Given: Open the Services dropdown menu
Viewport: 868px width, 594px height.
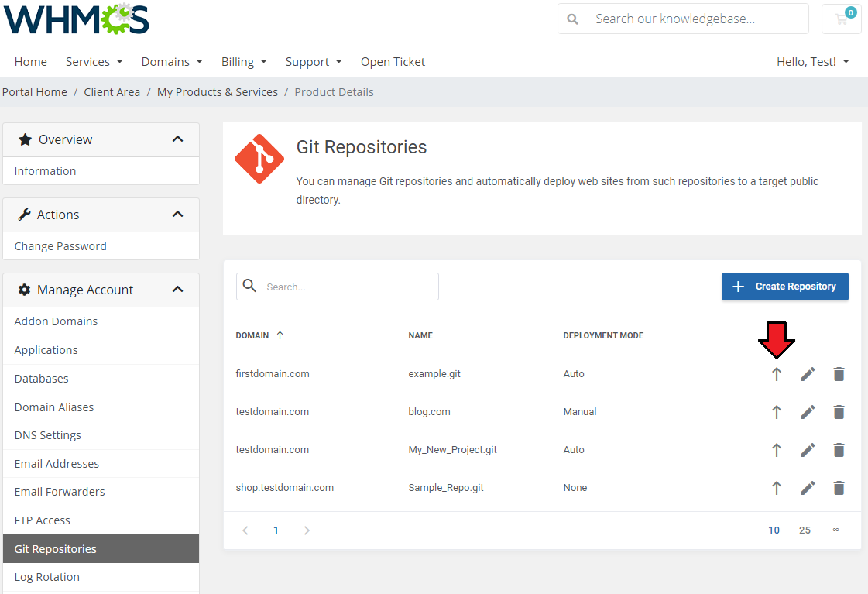Looking at the screenshot, I should pos(94,62).
